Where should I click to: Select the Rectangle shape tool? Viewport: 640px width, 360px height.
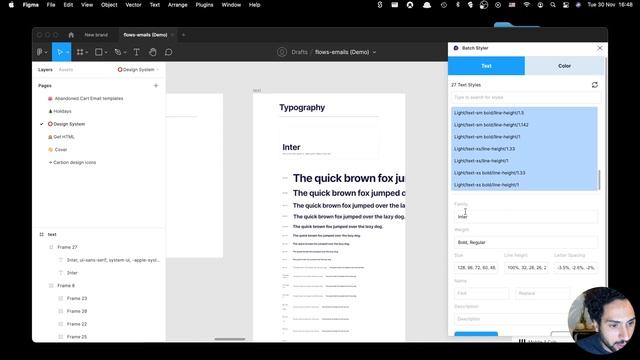click(x=98, y=52)
